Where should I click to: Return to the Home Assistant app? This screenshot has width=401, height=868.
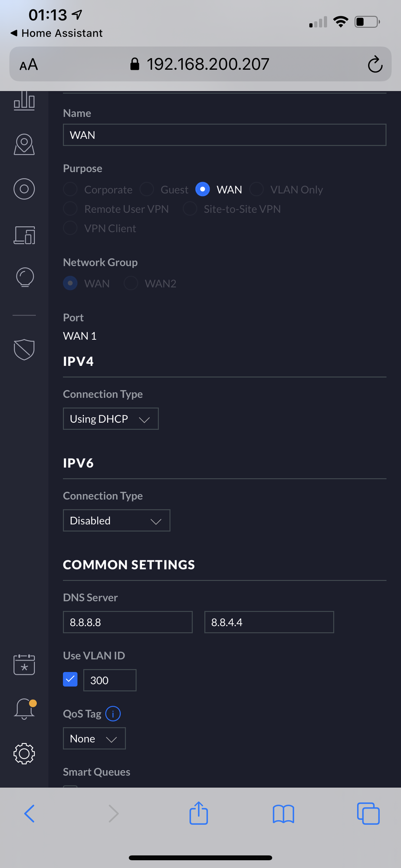coord(56,33)
